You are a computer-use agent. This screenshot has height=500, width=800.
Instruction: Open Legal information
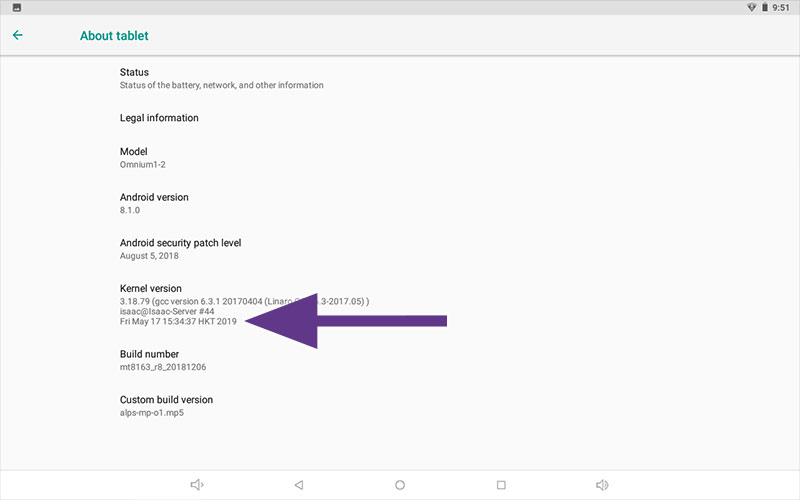pyautogui.click(x=400, y=118)
